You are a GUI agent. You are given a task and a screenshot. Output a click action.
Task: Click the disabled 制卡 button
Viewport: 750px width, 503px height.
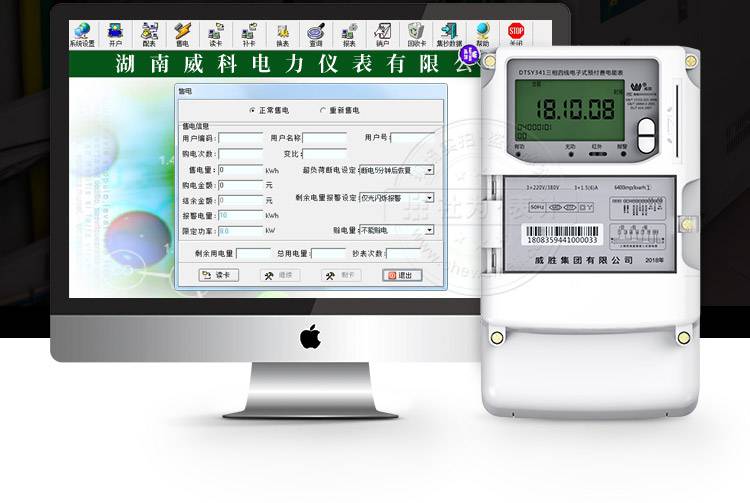[x=341, y=275]
